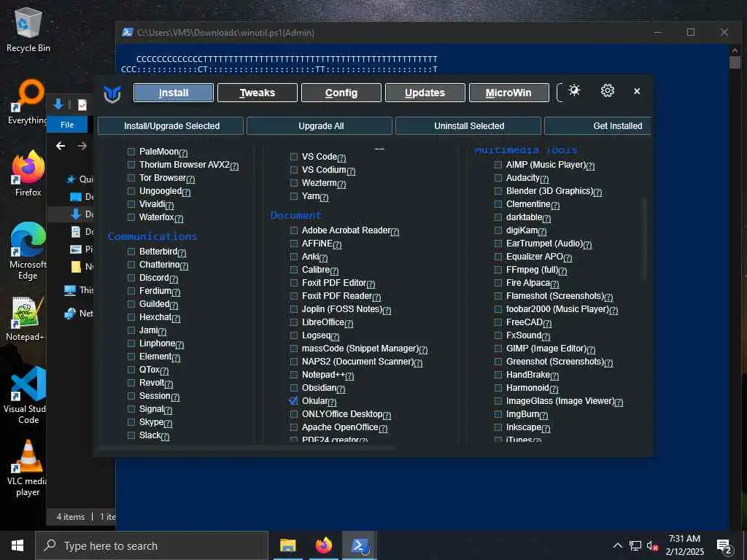Image resolution: width=747 pixels, height=560 pixels.
Task: Switch to the Install tab
Action: (x=174, y=93)
